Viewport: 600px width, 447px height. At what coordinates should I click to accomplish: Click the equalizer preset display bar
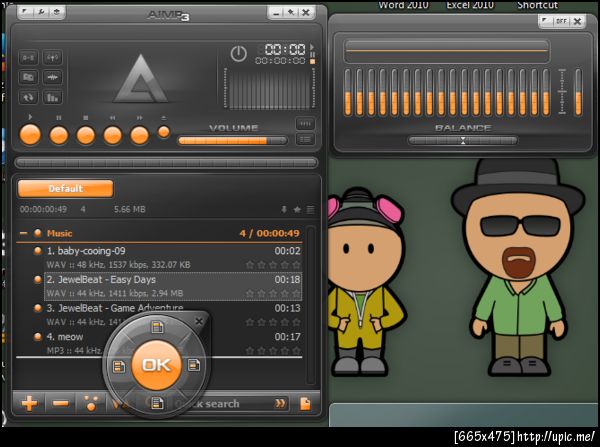[x=447, y=51]
